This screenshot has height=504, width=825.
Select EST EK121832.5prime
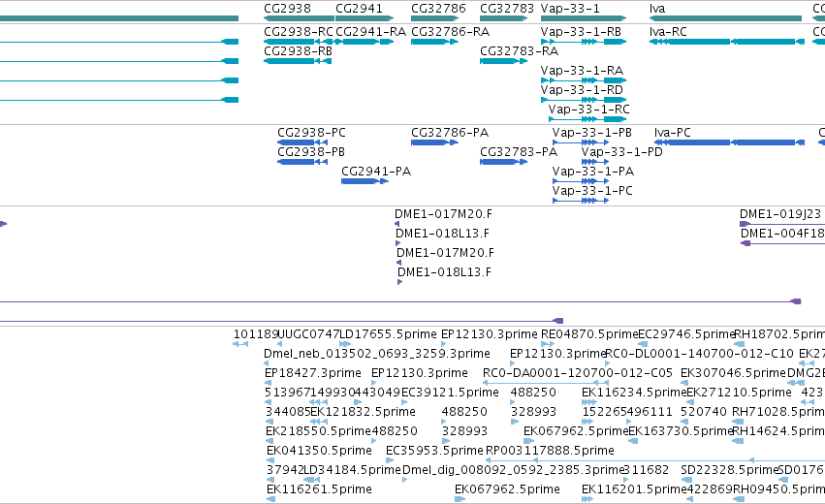(363, 412)
